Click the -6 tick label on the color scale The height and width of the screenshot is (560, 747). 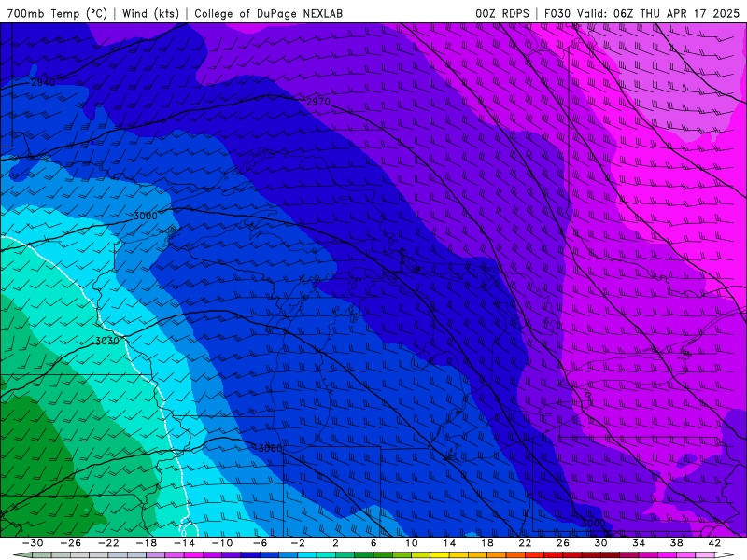tap(261, 543)
